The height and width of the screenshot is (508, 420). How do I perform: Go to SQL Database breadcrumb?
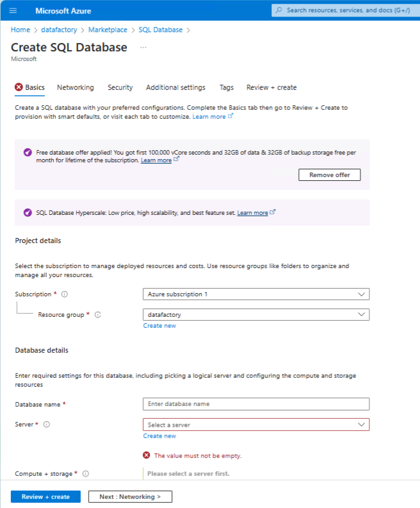(160, 30)
